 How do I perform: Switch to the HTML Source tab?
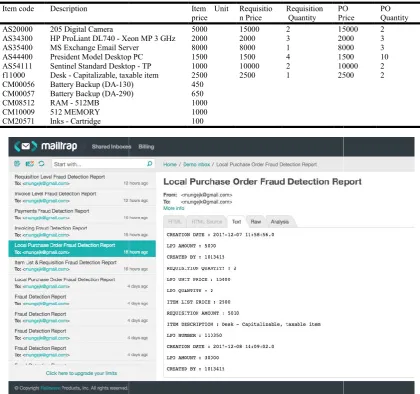click(207, 222)
